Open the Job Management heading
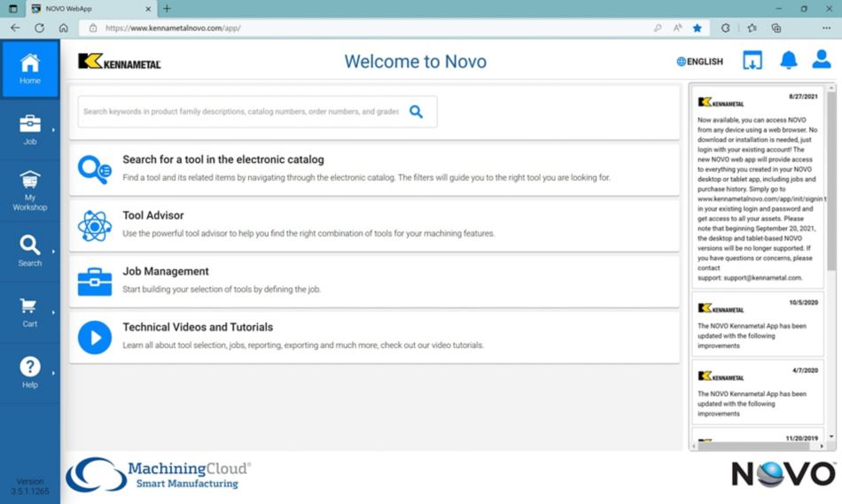 166,271
